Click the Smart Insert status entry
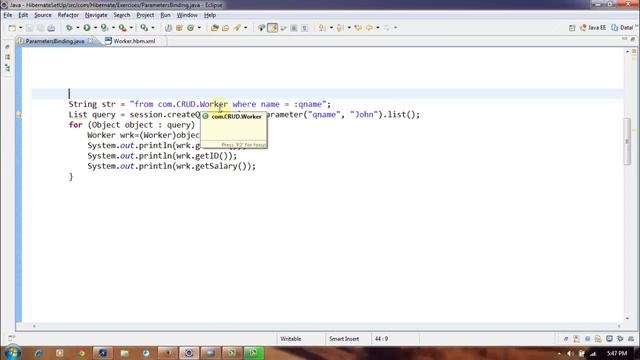640x360 pixels. [344, 339]
